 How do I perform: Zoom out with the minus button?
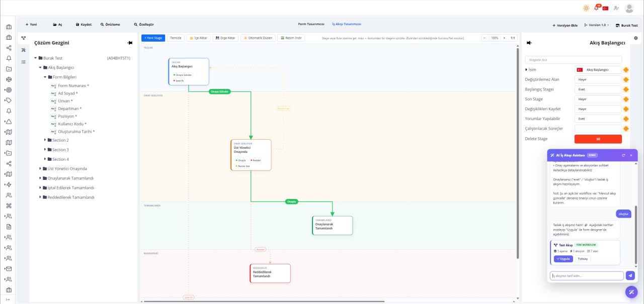(485, 38)
